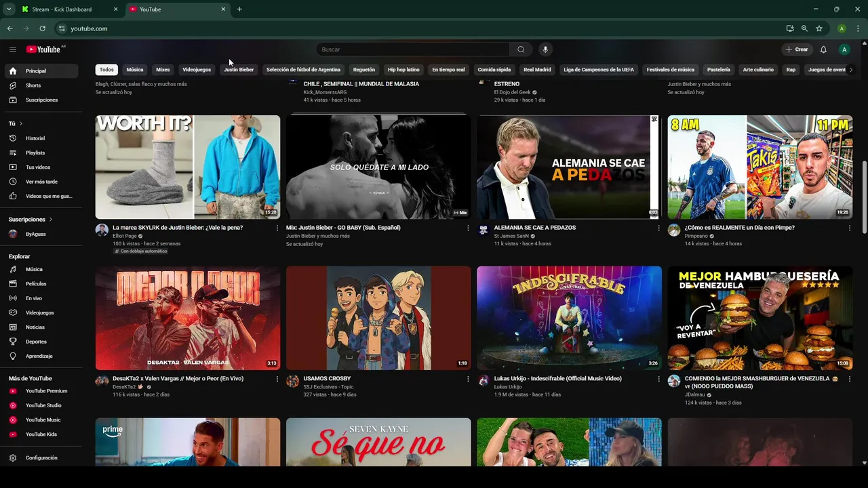Open options for Indescifrable music video
This screenshot has height=488, width=868.
point(658,379)
